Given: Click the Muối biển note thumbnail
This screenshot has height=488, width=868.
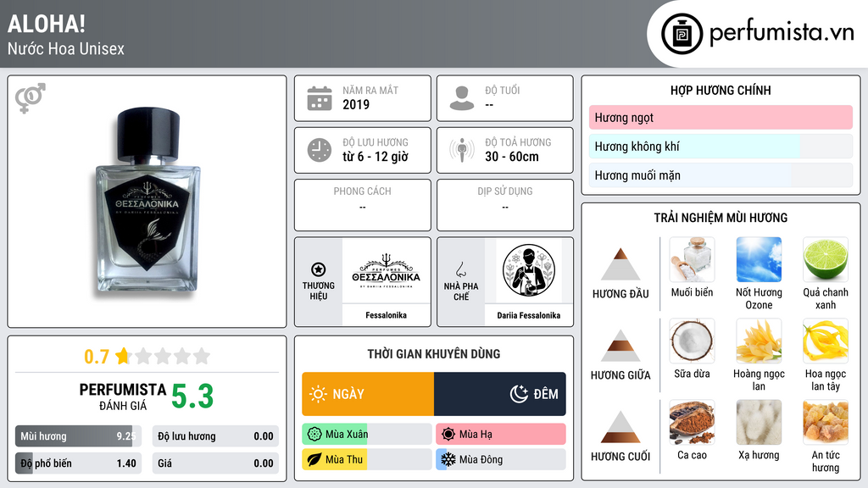Looking at the screenshot, I should tap(692, 259).
